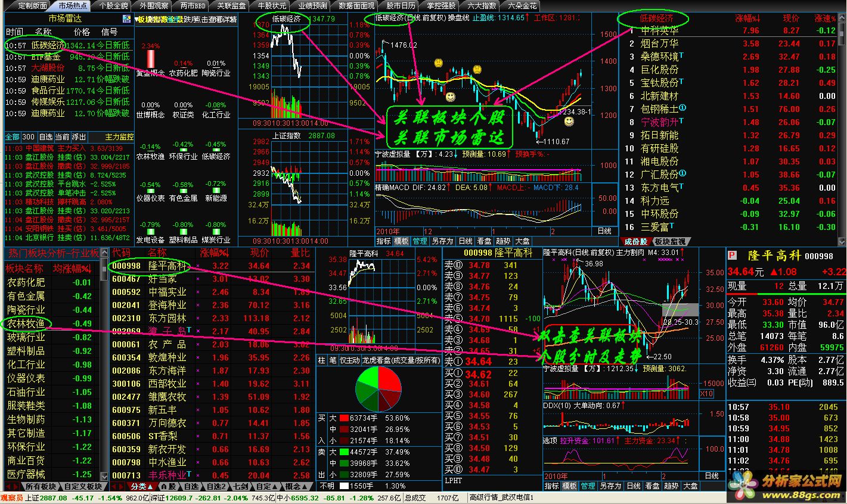Viewport: 847px width, 504px height.
Task: Select stock 敦煌种业 in the list
Action: point(212,357)
